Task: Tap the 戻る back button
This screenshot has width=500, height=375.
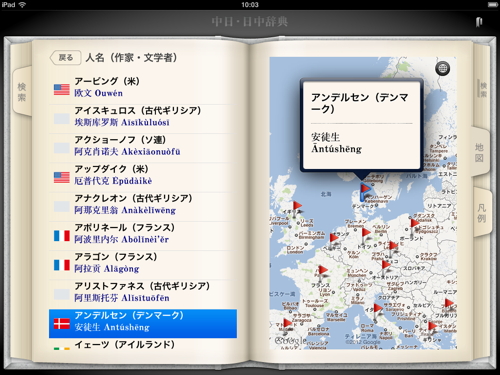Action: (x=66, y=58)
